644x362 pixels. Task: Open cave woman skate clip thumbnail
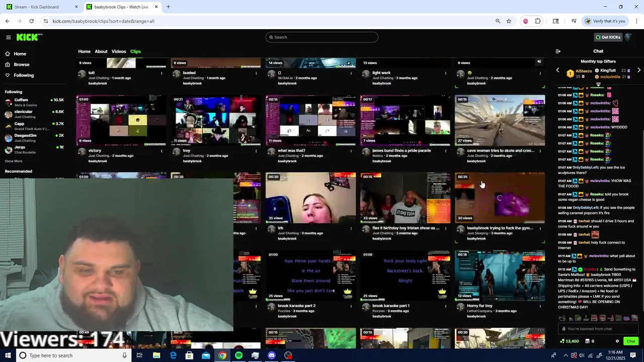[500, 120]
